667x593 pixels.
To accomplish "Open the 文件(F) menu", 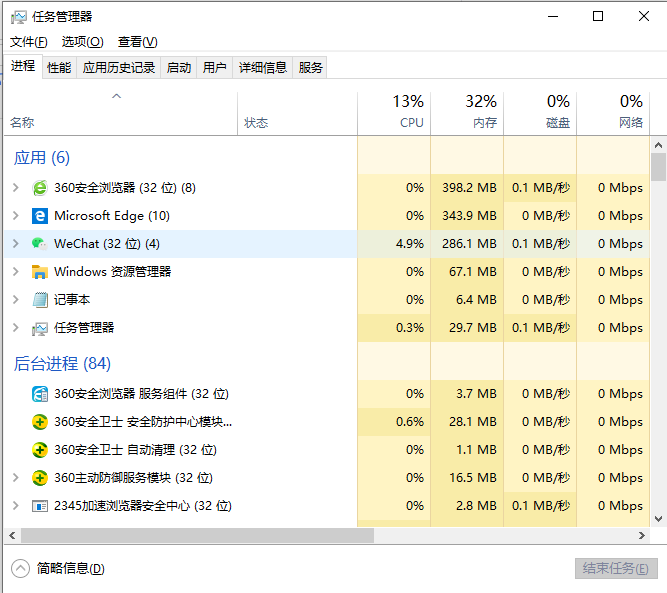I will (x=29, y=42).
